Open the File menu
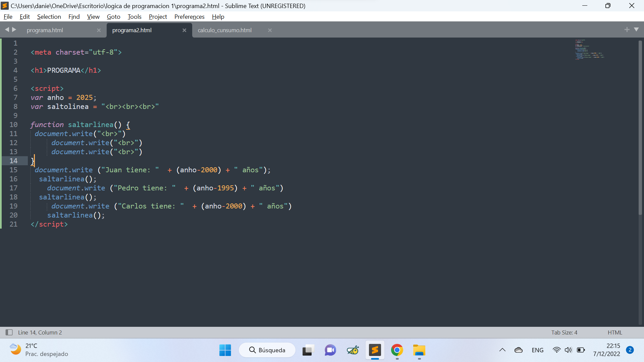644x362 pixels. (x=8, y=17)
